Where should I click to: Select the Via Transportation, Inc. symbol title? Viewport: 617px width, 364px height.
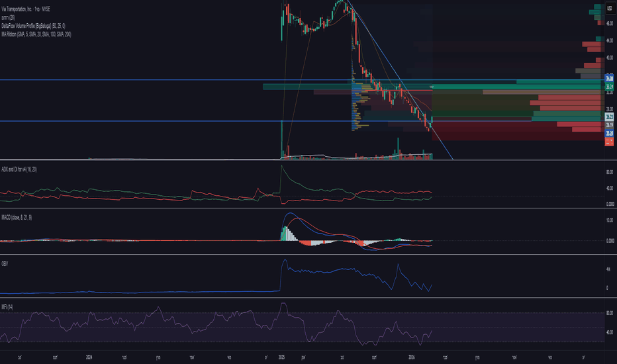click(26, 9)
